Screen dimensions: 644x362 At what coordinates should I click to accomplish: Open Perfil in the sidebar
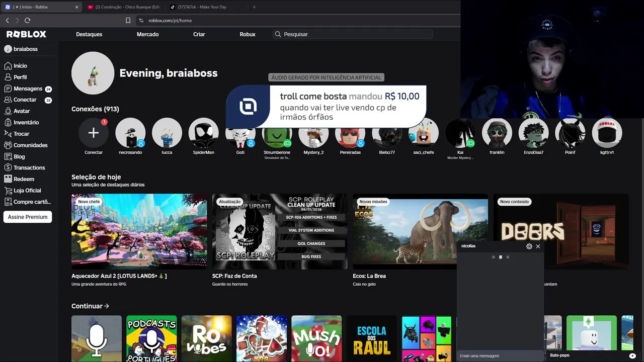tap(16, 77)
